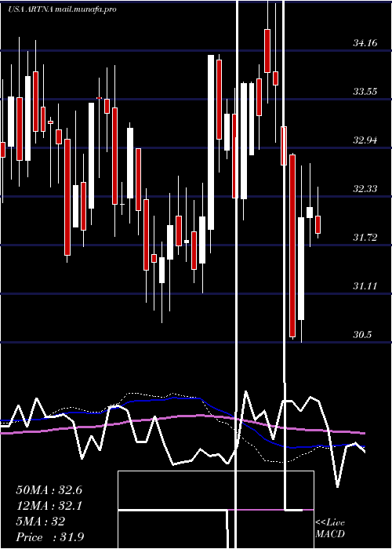
Task: Click the <<Live MACD label
Action: tap(330, 529)
